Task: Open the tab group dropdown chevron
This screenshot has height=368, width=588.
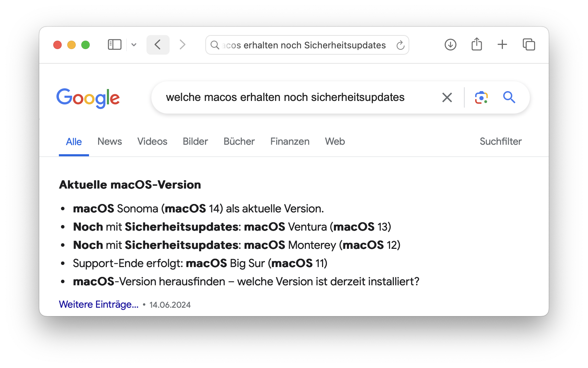Action: (x=134, y=45)
